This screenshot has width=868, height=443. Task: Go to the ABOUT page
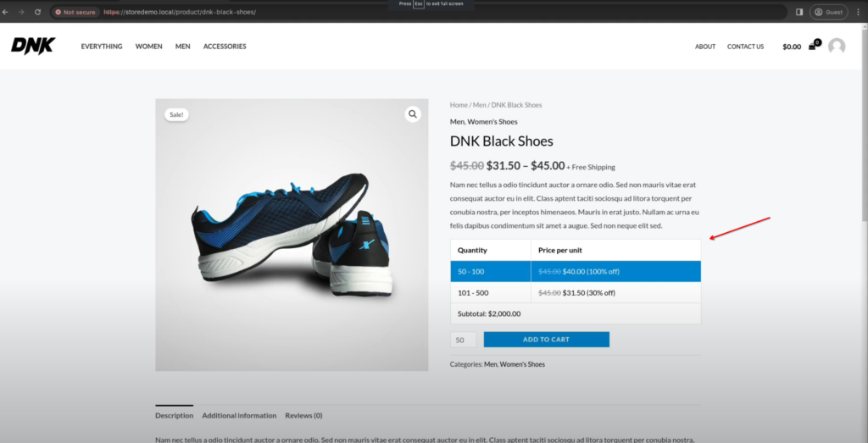(x=705, y=47)
